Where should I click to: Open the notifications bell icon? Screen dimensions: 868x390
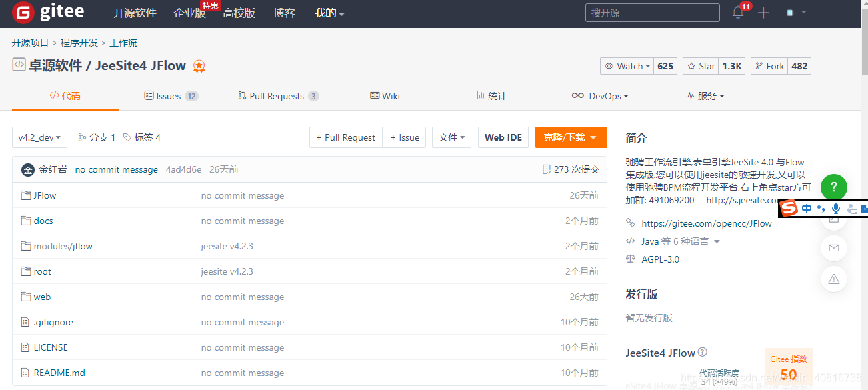(x=738, y=13)
